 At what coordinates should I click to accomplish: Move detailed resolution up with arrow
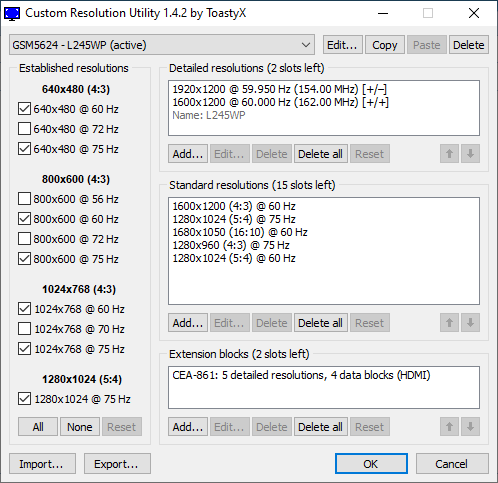coord(449,154)
